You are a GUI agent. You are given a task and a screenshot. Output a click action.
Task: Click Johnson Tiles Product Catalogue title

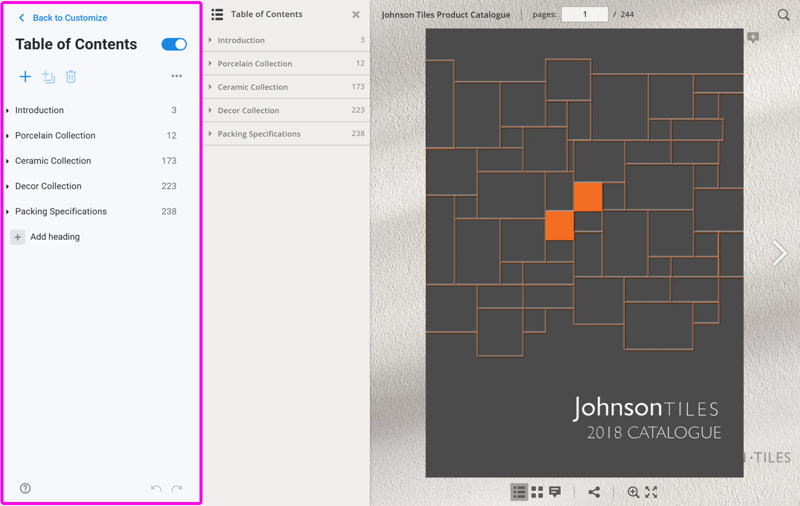click(x=446, y=15)
